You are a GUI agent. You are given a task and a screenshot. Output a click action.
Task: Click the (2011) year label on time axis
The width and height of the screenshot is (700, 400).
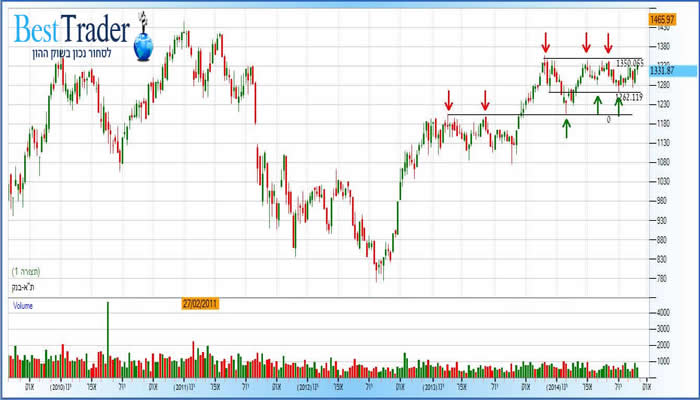tap(182, 385)
